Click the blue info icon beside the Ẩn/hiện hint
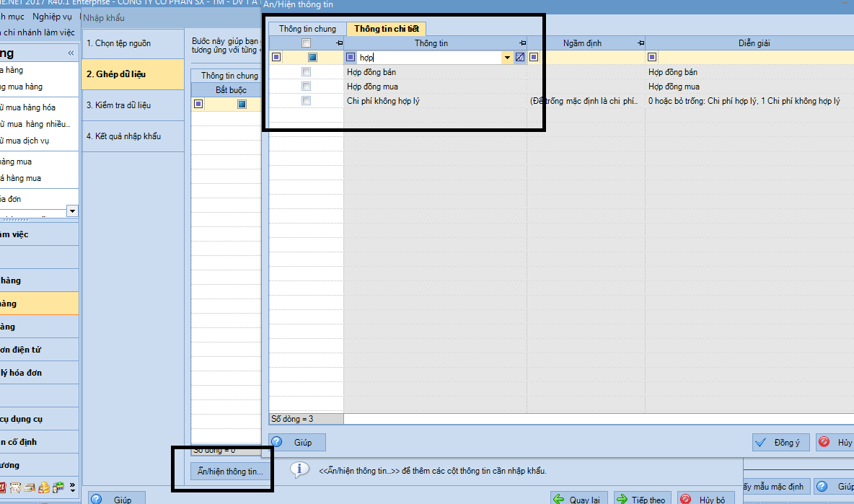The width and height of the screenshot is (854, 504). pos(299,469)
